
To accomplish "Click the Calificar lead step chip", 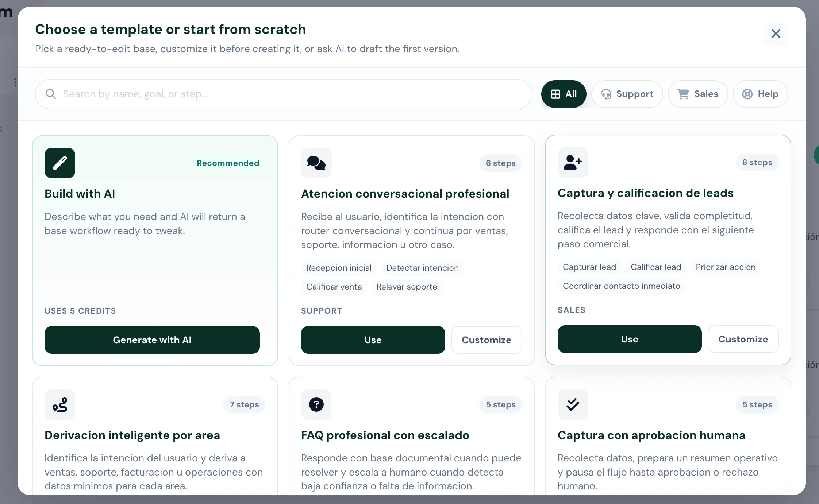I will click(656, 267).
